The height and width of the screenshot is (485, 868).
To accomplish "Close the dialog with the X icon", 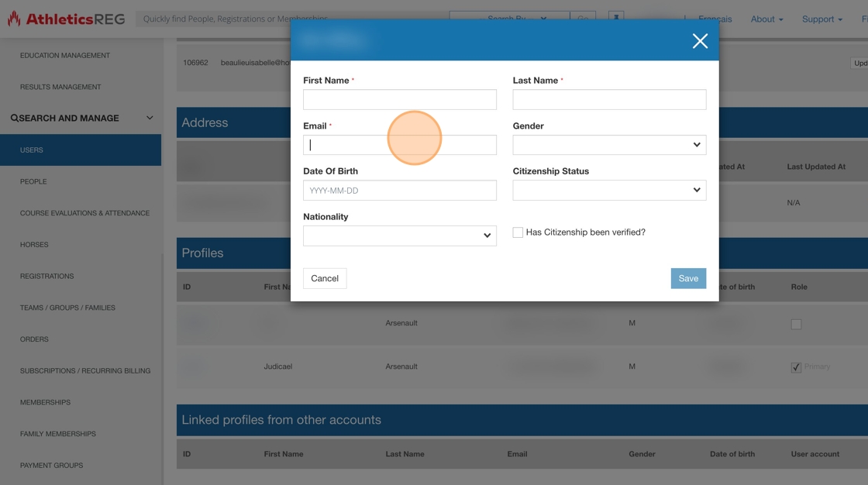I will point(700,41).
